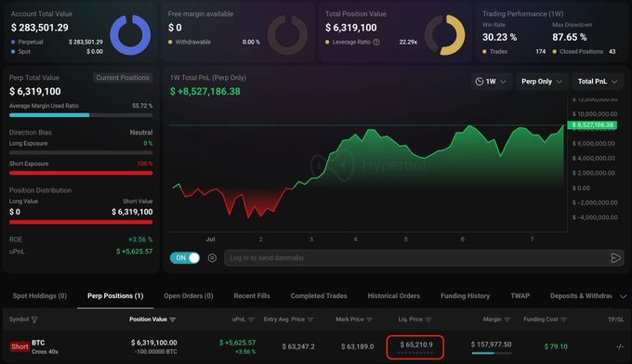The height and width of the screenshot is (364, 632).
Task: Click the Neutral direction bias label
Action: click(141, 133)
